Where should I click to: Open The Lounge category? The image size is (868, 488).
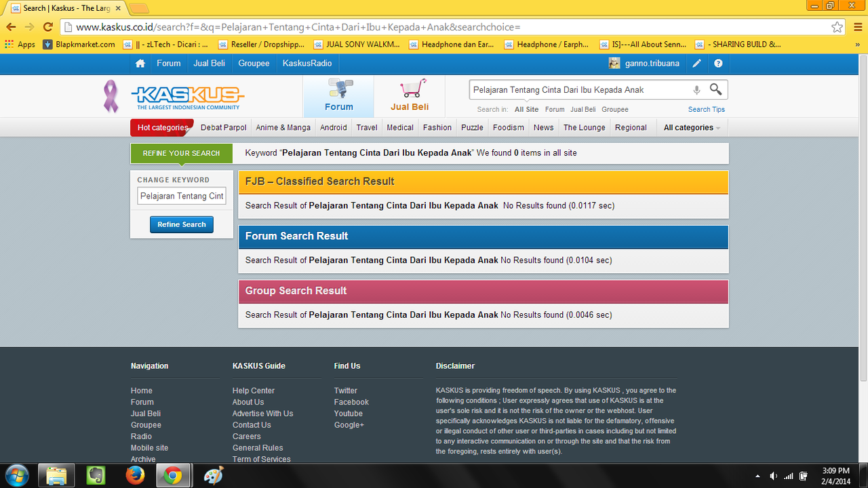(585, 127)
